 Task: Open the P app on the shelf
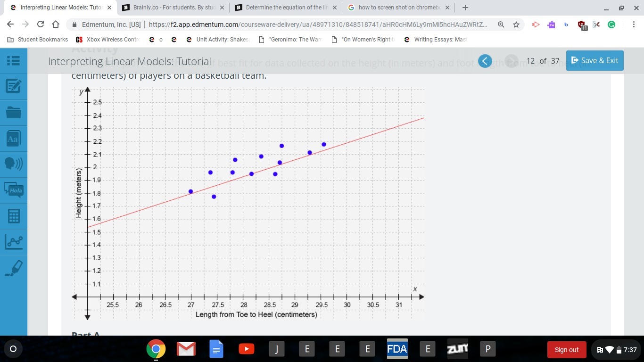488,349
